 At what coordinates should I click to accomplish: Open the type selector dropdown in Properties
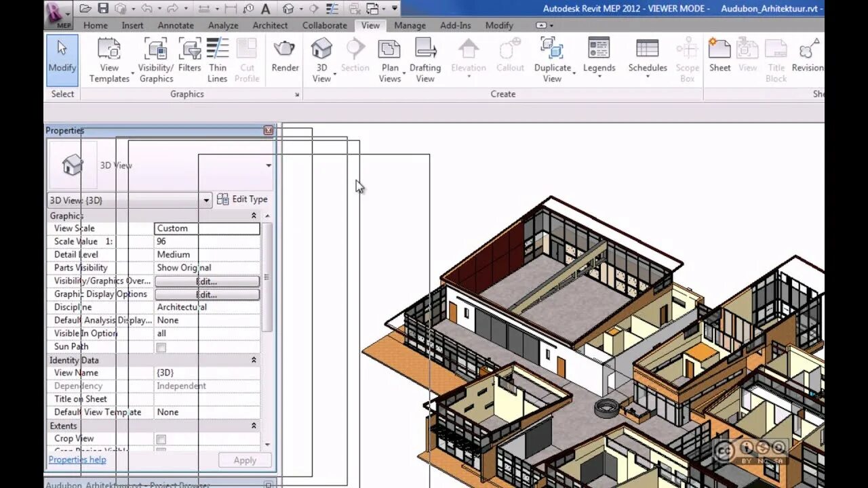click(x=269, y=165)
